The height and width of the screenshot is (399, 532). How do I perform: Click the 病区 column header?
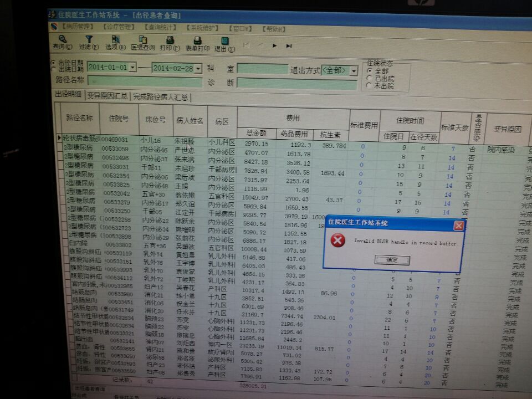[222, 121]
